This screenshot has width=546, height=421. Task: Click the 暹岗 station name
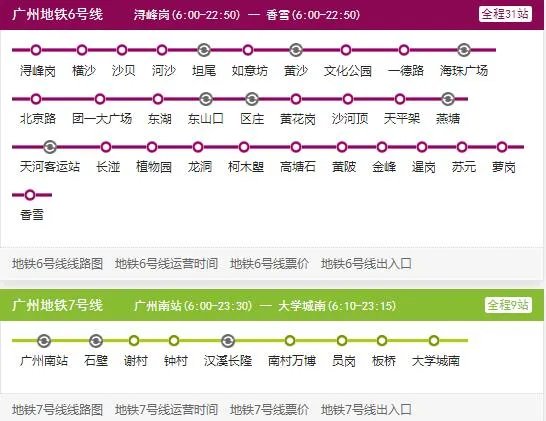pos(424,167)
